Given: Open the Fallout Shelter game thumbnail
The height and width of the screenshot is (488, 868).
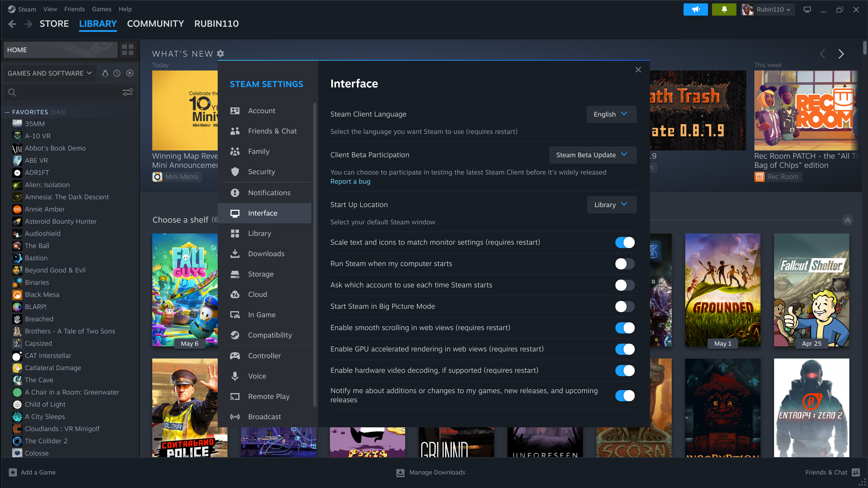Looking at the screenshot, I should (812, 290).
